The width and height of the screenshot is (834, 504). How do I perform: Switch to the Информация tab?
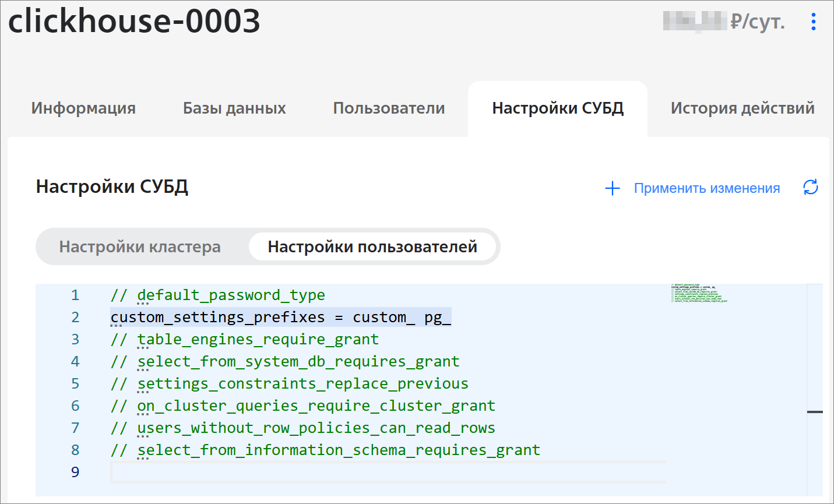[83, 108]
